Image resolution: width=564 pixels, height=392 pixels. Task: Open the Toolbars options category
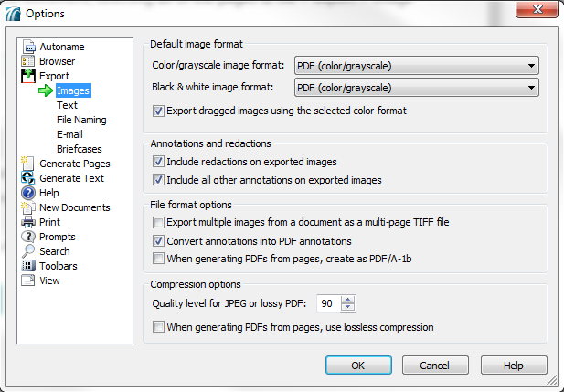click(58, 266)
